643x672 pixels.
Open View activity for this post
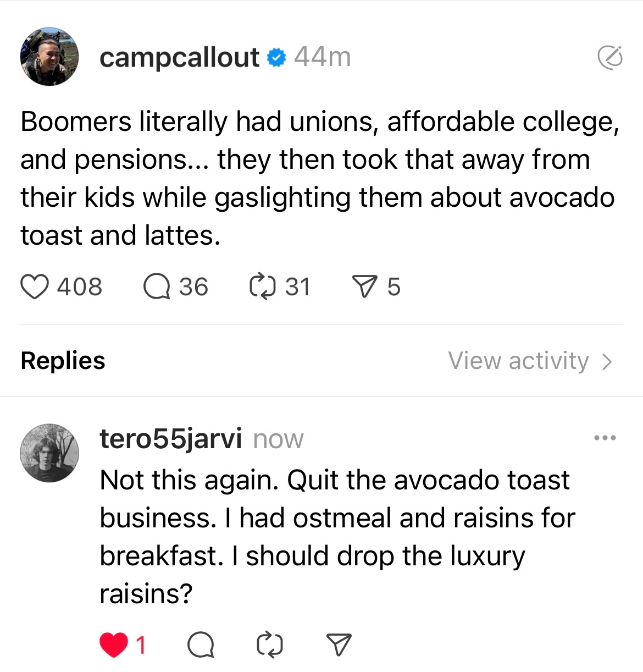[518, 361]
